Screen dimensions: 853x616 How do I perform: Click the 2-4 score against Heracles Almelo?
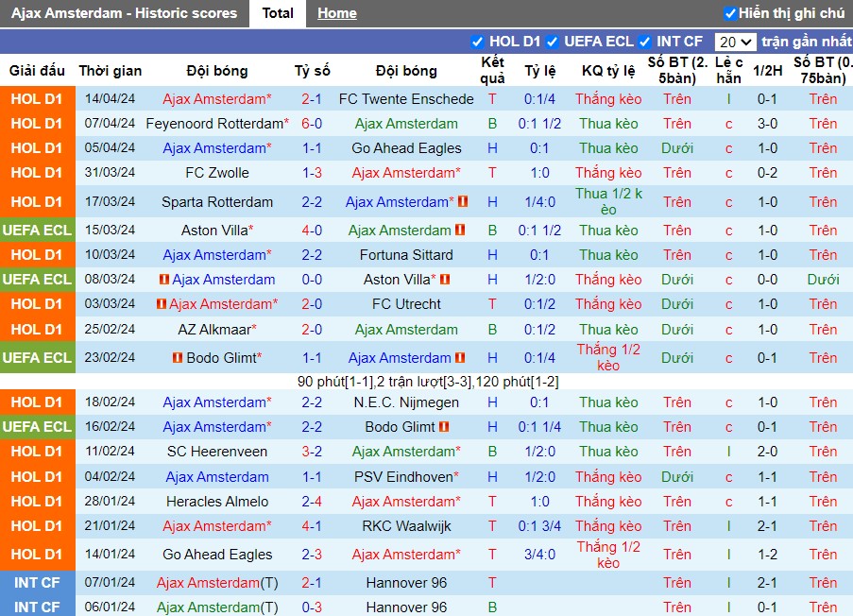tap(312, 501)
